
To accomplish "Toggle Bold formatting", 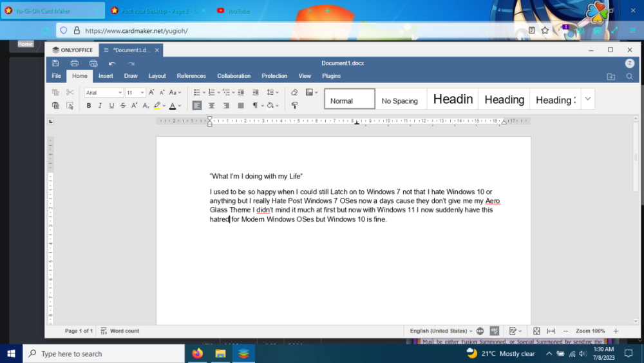I will (89, 106).
